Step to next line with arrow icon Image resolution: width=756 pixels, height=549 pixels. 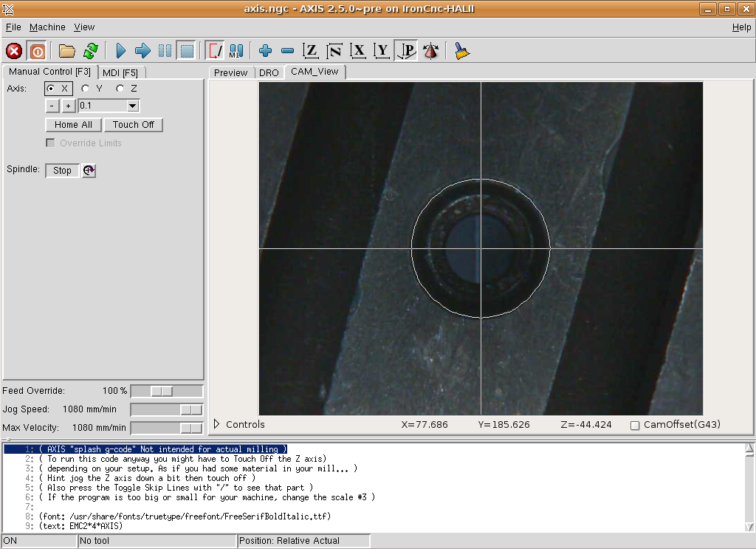coord(142,51)
